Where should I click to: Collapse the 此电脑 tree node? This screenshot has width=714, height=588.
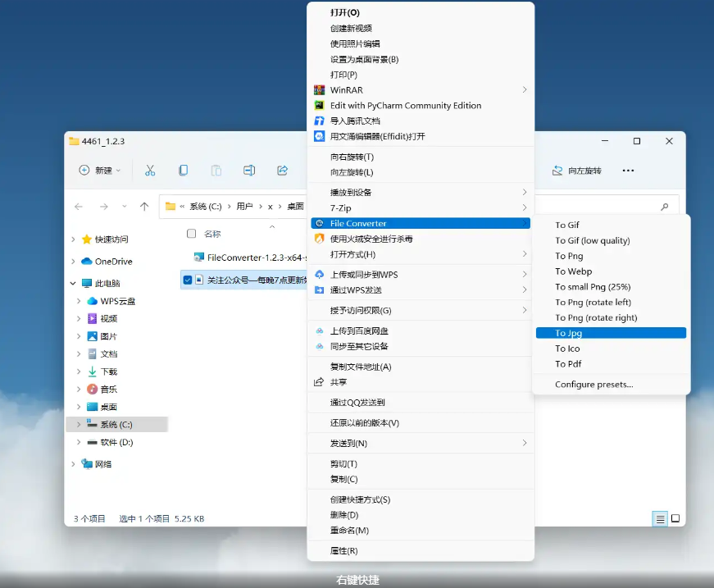click(x=73, y=283)
